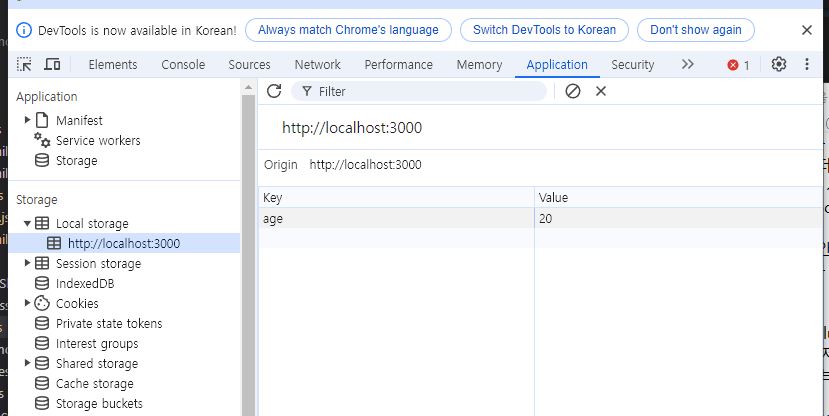Viewport: 829px width, 416px height.
Task: Select Local storage tree item
Action: coord(92,224)
